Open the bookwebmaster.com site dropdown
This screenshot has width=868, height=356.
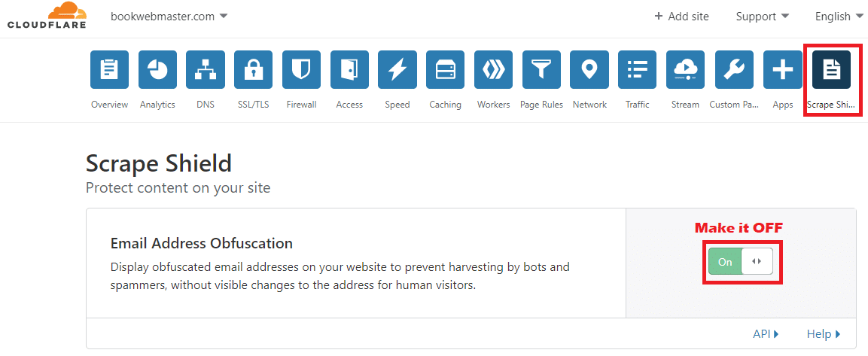click(169, 17)
